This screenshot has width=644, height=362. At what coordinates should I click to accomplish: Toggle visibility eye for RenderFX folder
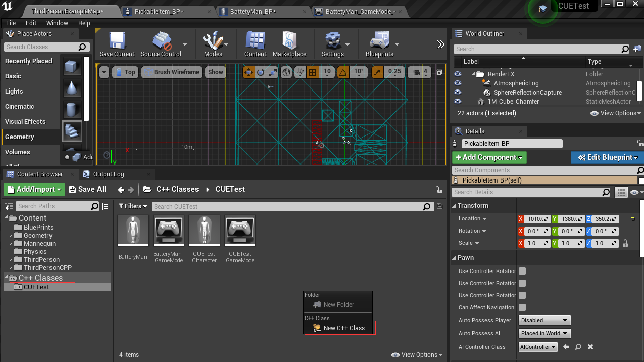tap(458, 74)
